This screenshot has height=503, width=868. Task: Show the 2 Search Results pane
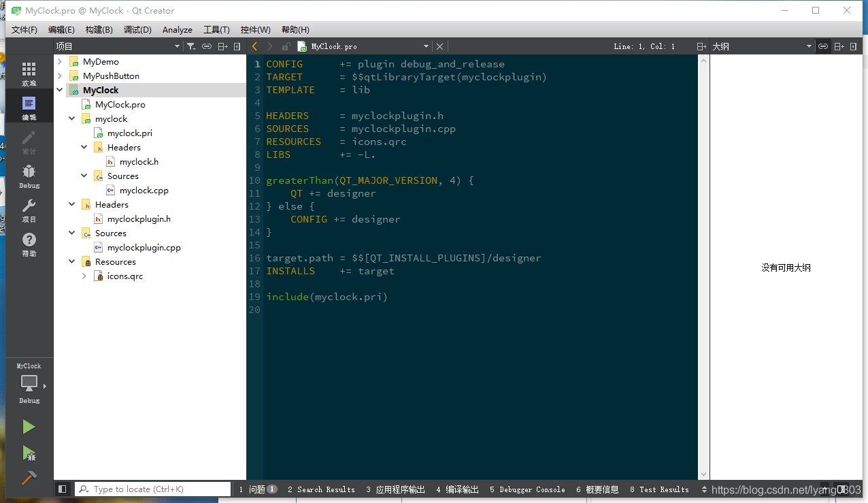pyautogui.click(x=321, y=489)
